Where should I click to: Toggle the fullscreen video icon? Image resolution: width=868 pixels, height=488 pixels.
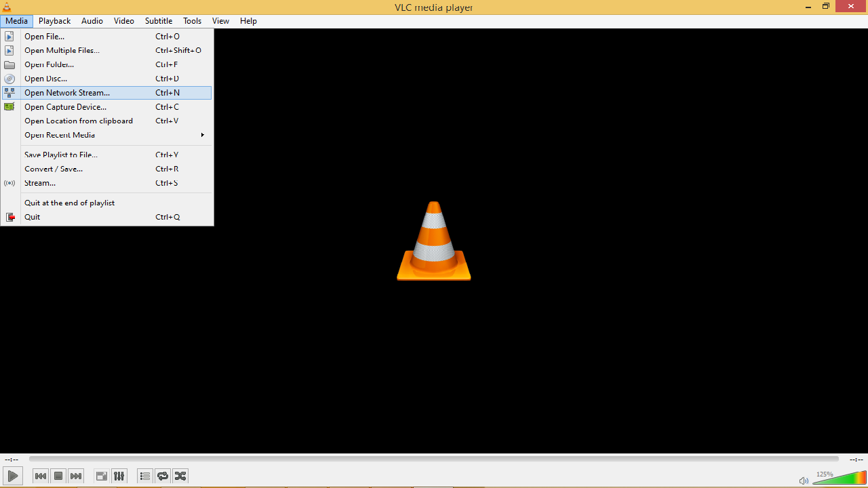(101, 476)
